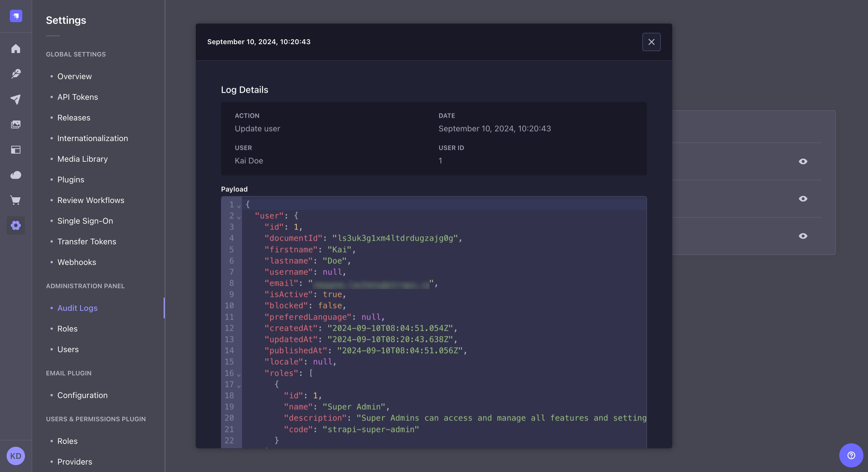The width and height of the screenshot is (868, 472).
Task: Click the Internationalization settings link
Action: 92,138
